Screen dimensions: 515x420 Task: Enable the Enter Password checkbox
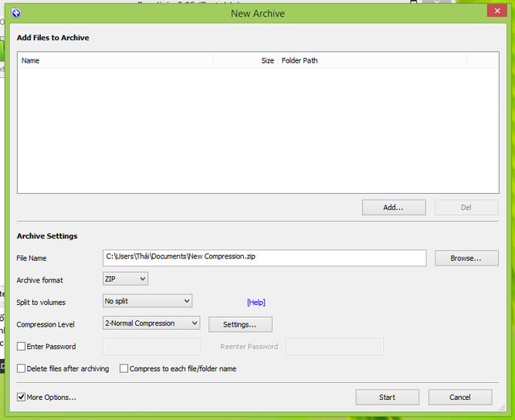pos(22,347)
